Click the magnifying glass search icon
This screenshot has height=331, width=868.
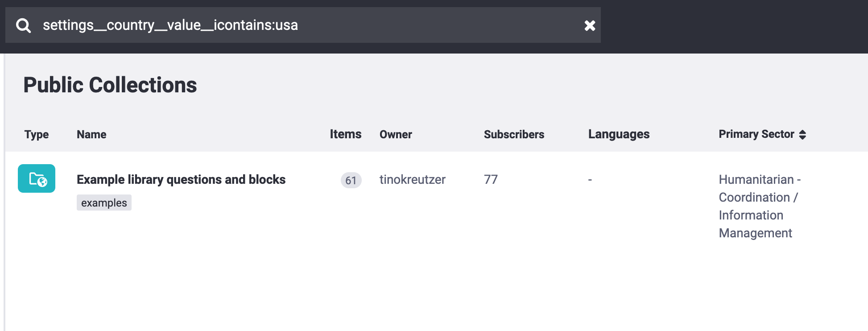pyautogui.click(x=23, y=25)
